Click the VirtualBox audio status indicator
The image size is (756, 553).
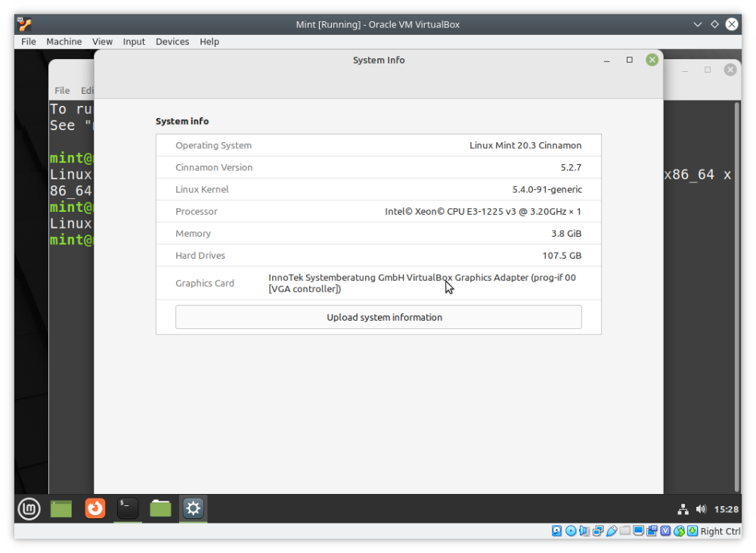(584, 531)
